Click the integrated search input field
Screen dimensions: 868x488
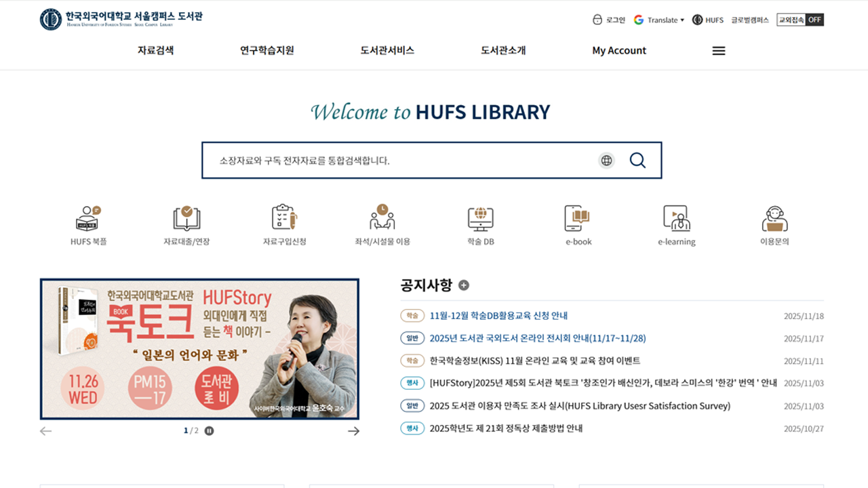pyautogui.click(x=400, y=161)
